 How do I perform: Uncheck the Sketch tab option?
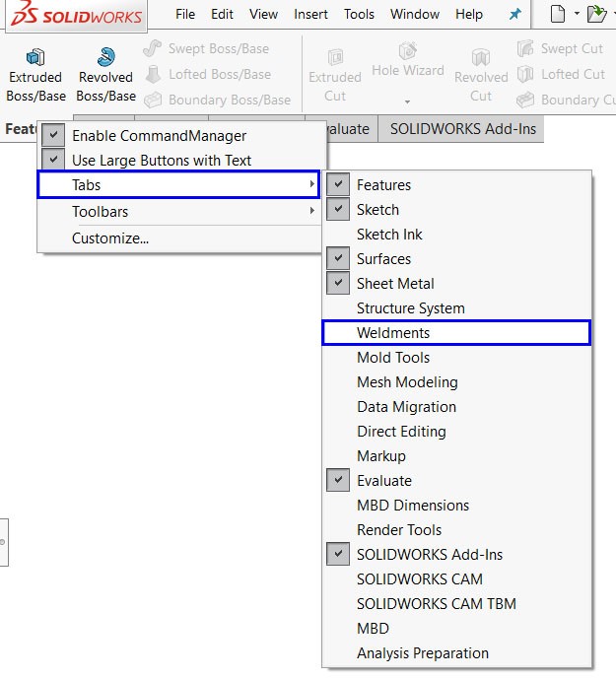[x=338, y=209]
